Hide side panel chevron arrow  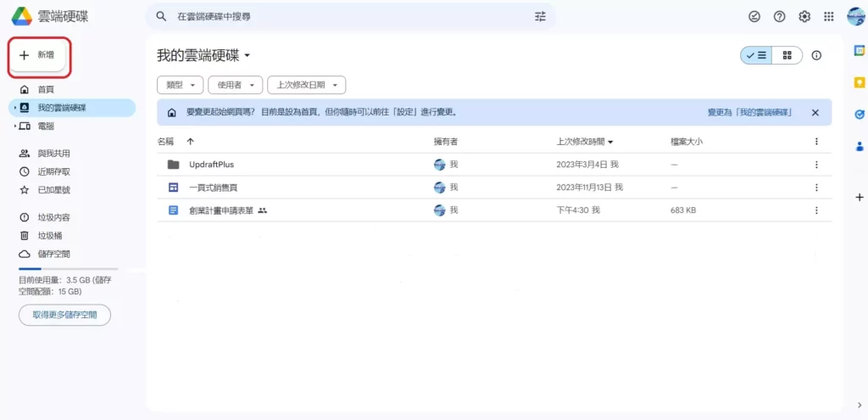click(x=860, y=405)
